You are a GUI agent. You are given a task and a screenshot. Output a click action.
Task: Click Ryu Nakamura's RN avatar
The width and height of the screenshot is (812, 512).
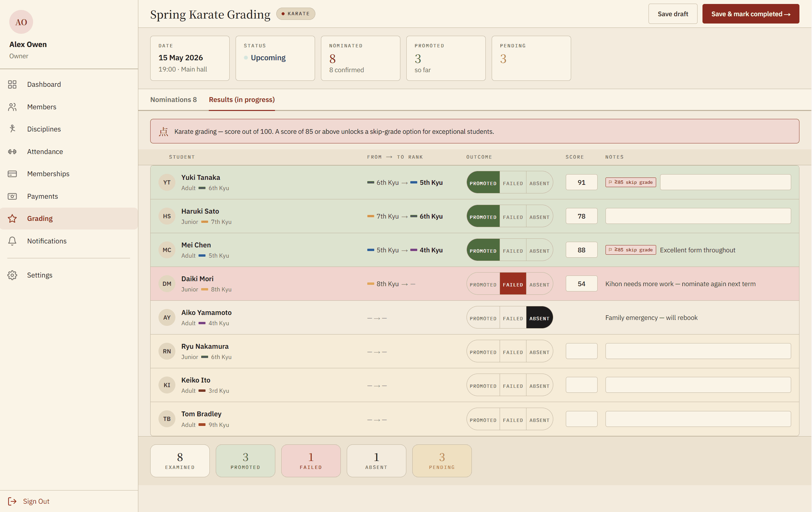[167, 351]
